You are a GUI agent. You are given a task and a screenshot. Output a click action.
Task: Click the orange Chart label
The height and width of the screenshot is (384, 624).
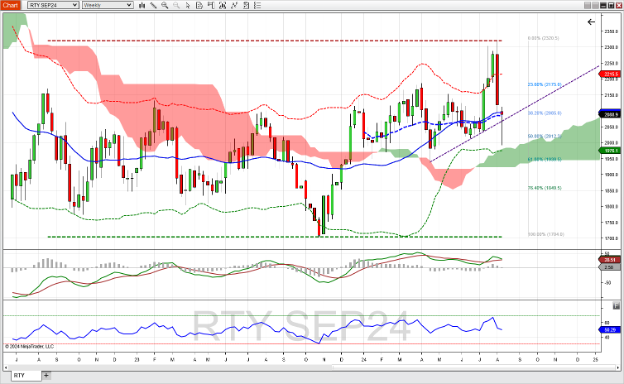pyautogui.click(x=10, y=5)
